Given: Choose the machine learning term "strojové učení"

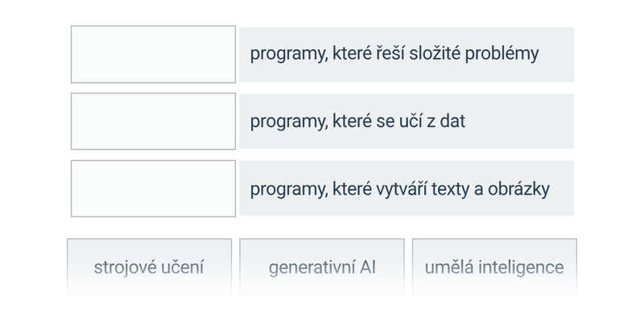Looking at the screenshot, I should tap(149, 266).
